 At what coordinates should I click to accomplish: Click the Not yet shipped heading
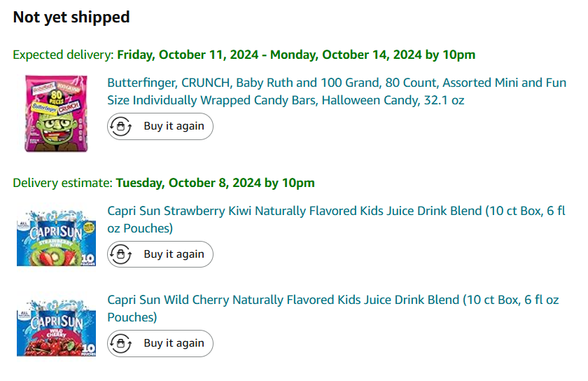click(71, 18)
